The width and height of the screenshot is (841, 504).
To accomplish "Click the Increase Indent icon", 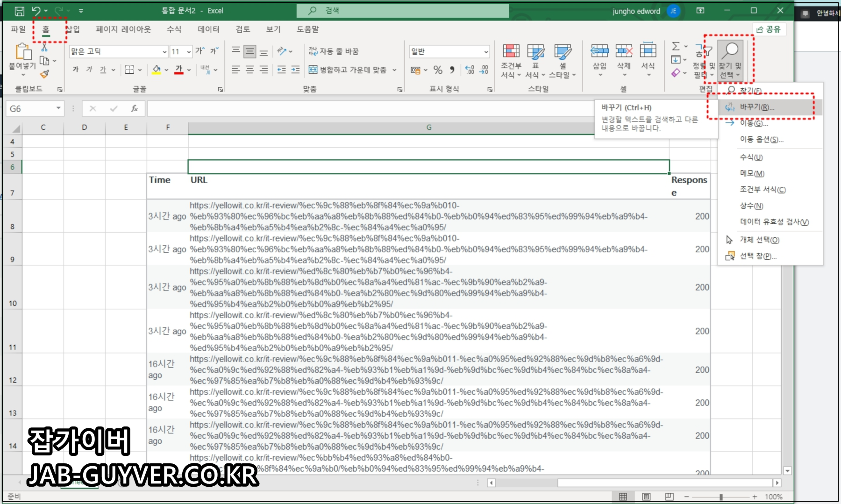I will click(x=295, y=70).
